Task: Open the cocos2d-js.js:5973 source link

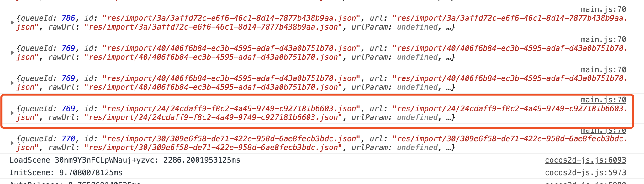Action: pos(585,173)
